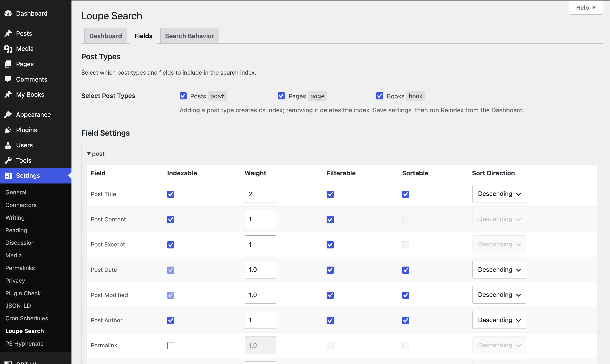This screenshot has width=610, height=364.
Task: Toggle Sortable for Post Author
Action: [x=406, y=320]
